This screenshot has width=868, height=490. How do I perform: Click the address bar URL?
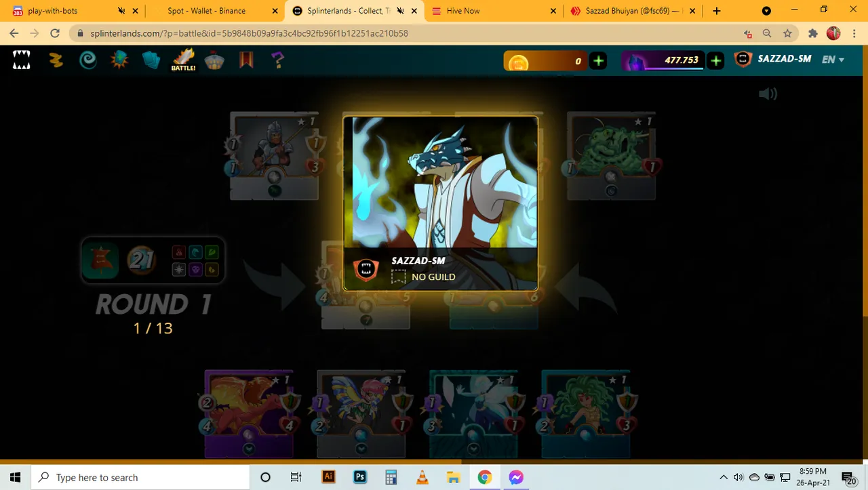[250, 33]
